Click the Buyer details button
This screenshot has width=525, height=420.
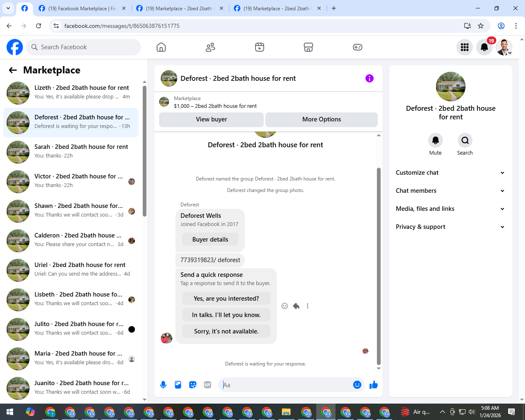click(210, 240)
